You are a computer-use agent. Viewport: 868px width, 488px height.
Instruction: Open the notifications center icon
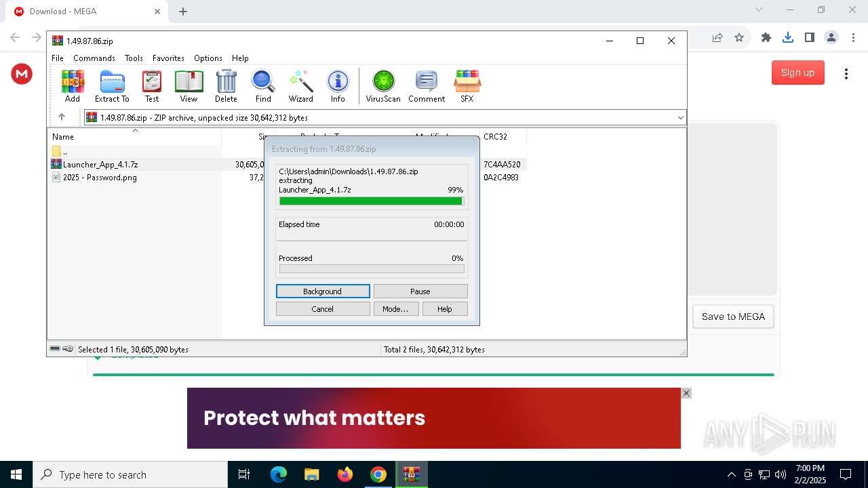click(x=846, y=474)
